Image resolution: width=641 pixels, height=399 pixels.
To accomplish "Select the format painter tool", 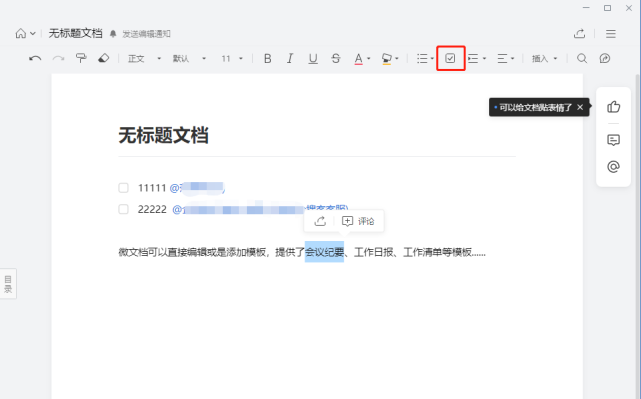I will 81,58.
